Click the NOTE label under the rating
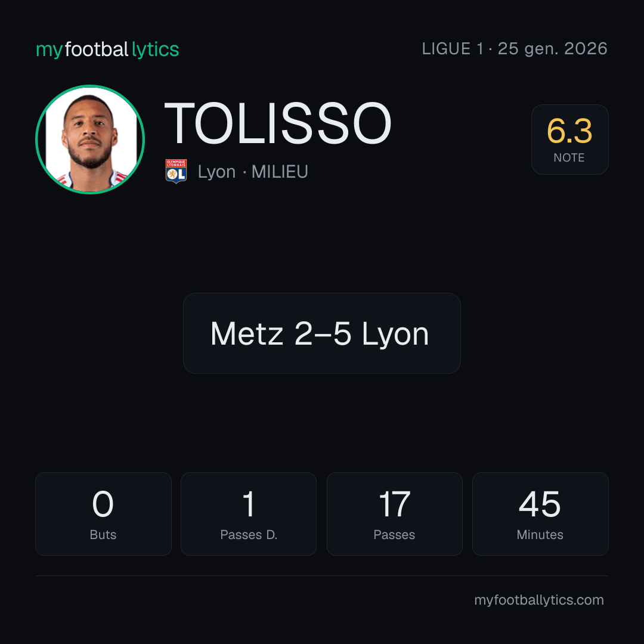Image resolution: width=644 pixels, height=644 pixels. pyautogui.click(x=569, y=157)
